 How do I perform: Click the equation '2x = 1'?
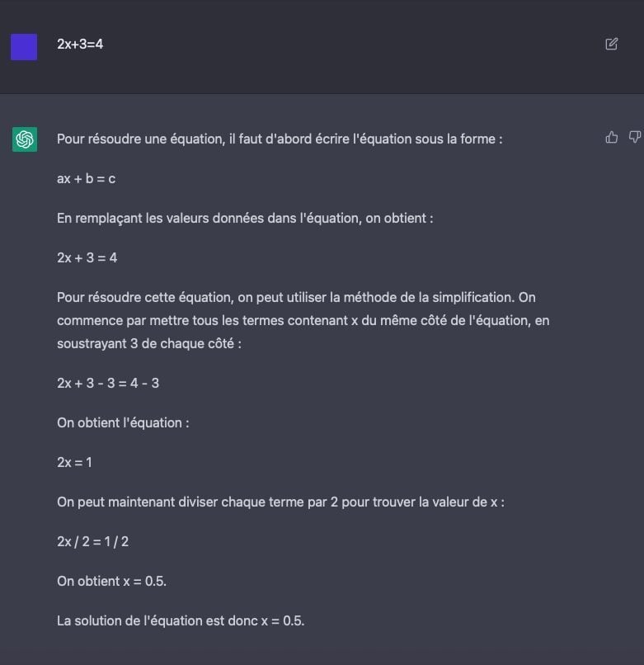[74, 462]
